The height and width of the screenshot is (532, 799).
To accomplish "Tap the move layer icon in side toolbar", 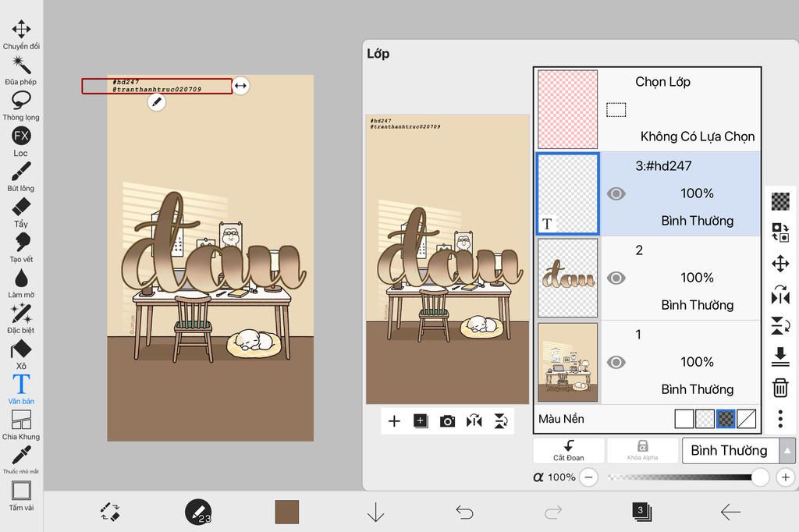I will (x=780, y=264).
